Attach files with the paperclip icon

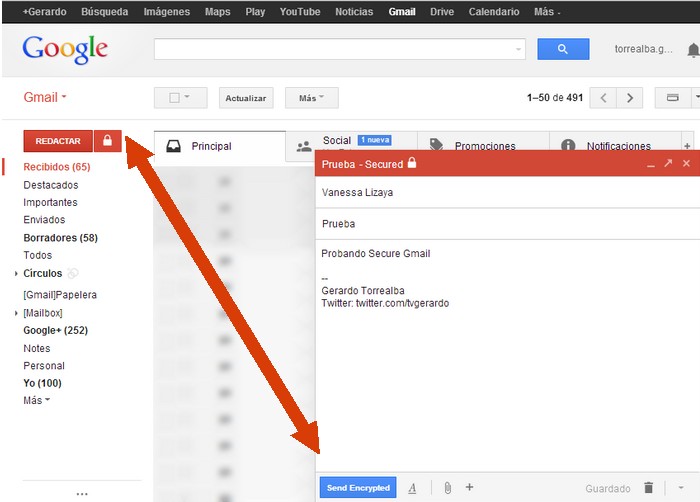[x=447, y=488]
